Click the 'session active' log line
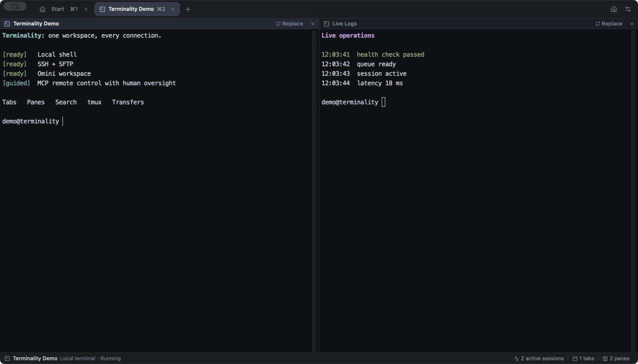Image resolution: width=638 pixels, height=364 pixels. click(x=364, y=73)
